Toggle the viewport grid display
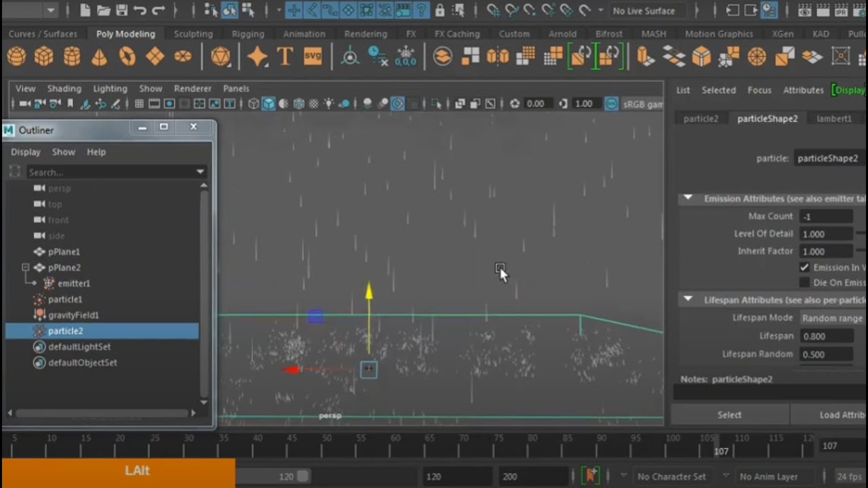 tap(139, 104)
